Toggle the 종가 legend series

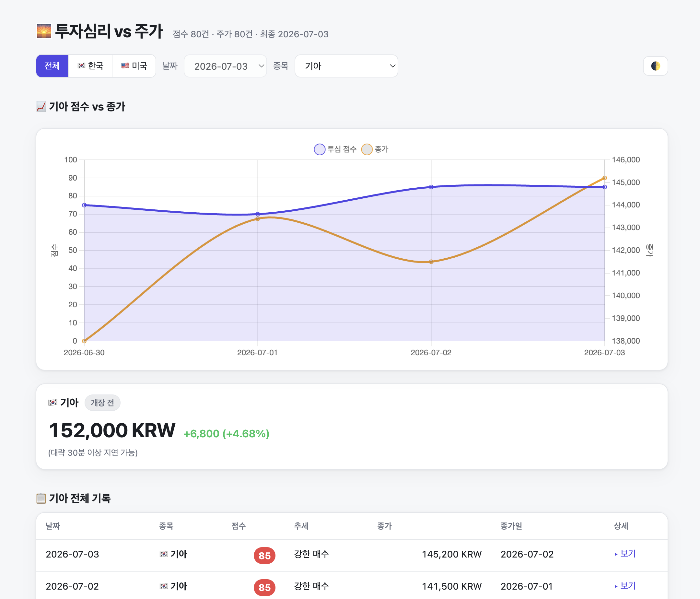click(x=375, y=149)
